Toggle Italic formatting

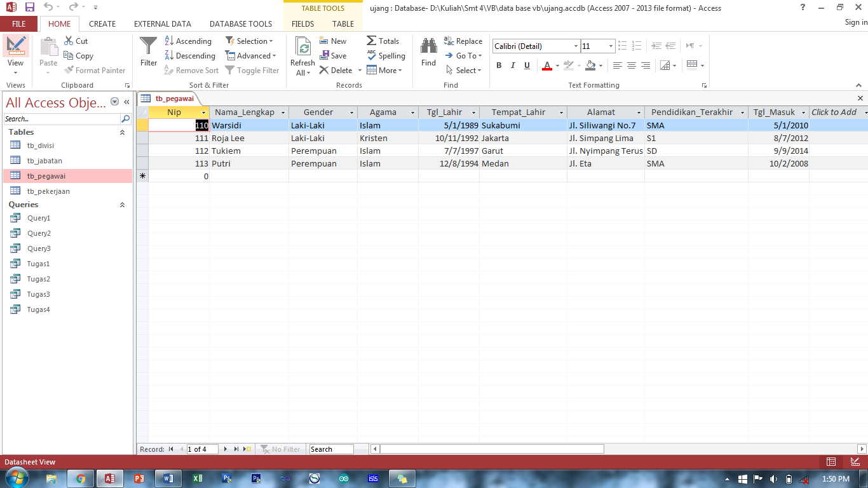click(513, 65)
